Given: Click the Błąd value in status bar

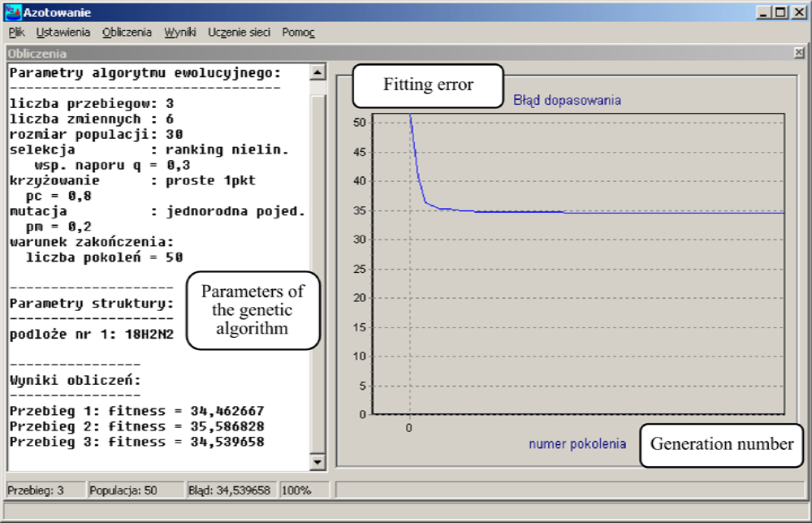Looking at the screenshot, I should click(230, 490).
